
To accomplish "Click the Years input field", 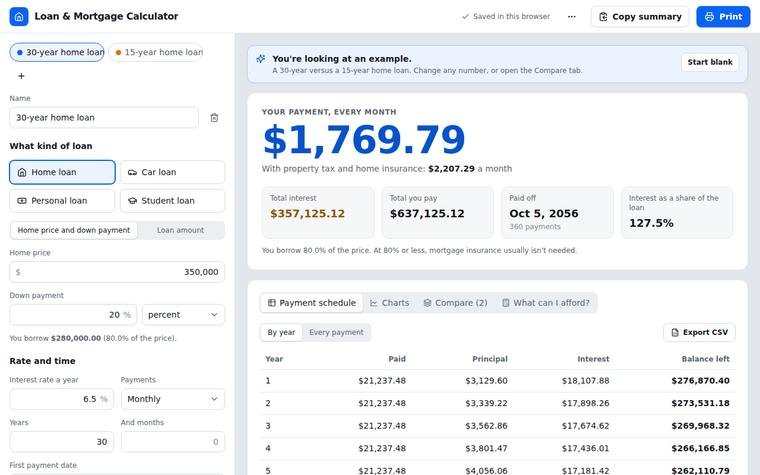I will coord(62,442).
